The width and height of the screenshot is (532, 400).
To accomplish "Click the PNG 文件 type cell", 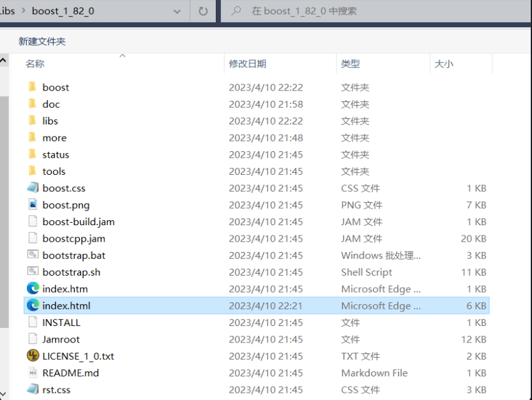I will tap(361, 205).
